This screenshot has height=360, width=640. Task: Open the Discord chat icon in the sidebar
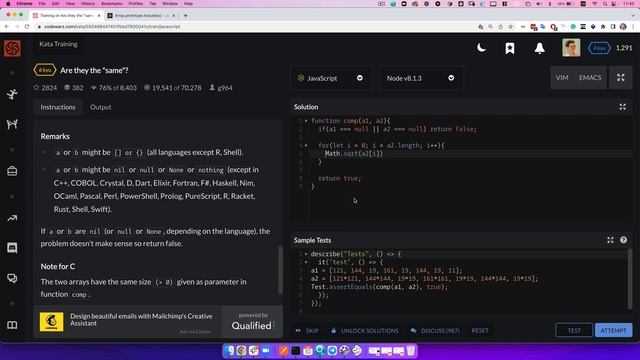click(12, 248)
